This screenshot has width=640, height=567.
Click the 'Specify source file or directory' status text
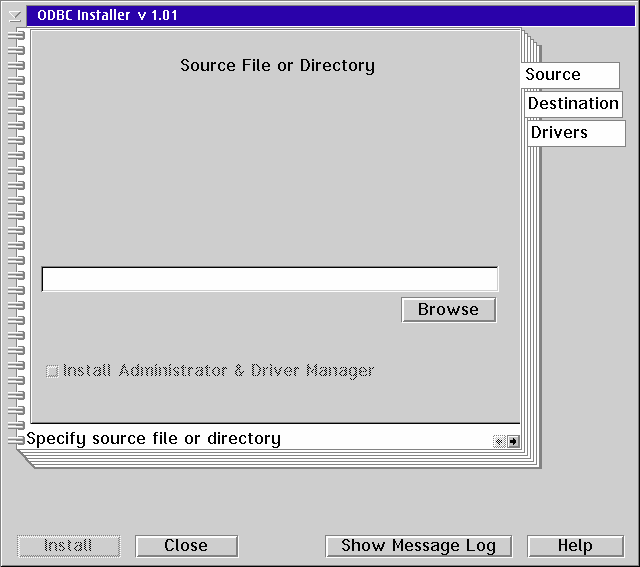pyautogui.click(x=153, y=439)
